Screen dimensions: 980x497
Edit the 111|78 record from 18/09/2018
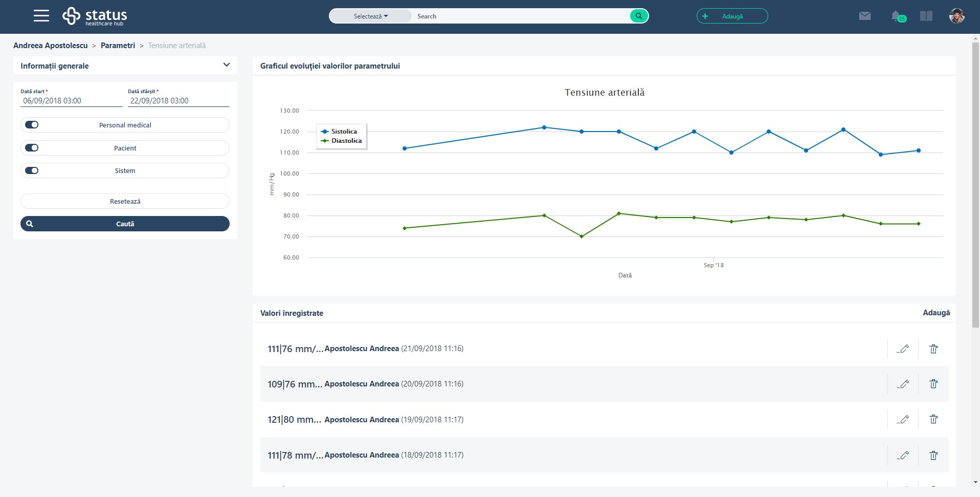pos(903,455)
